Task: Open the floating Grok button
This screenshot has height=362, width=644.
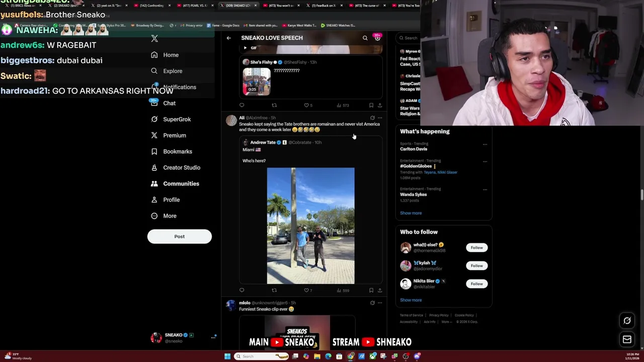Action: click(x=627, y=321)
